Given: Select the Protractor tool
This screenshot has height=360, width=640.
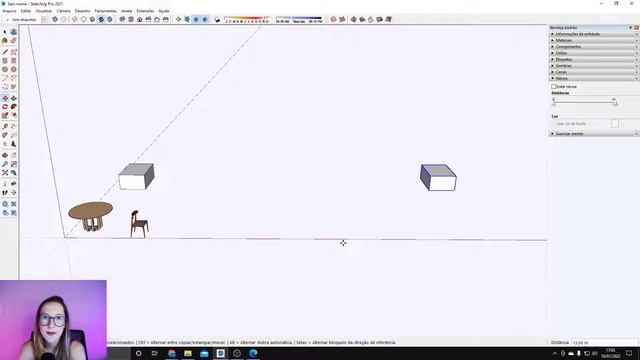Looking at the screenshot, I should pos(5,135).
